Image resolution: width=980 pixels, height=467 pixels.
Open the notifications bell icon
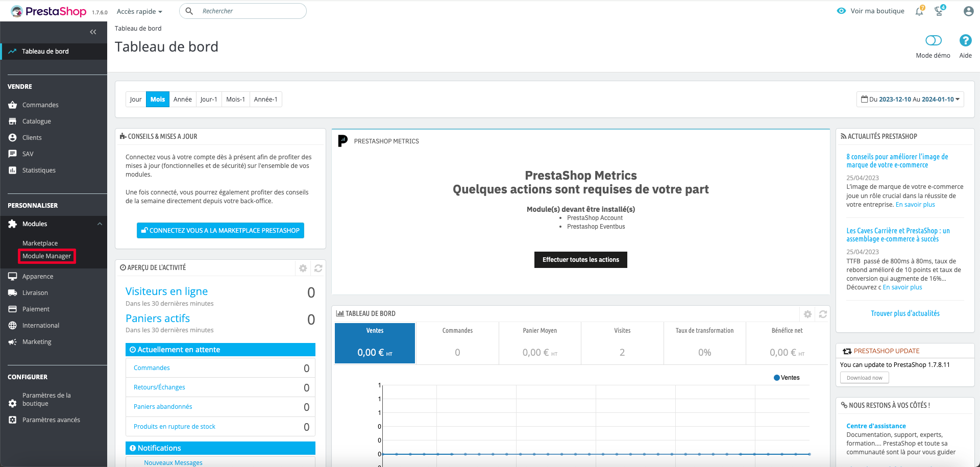point(919,11)
